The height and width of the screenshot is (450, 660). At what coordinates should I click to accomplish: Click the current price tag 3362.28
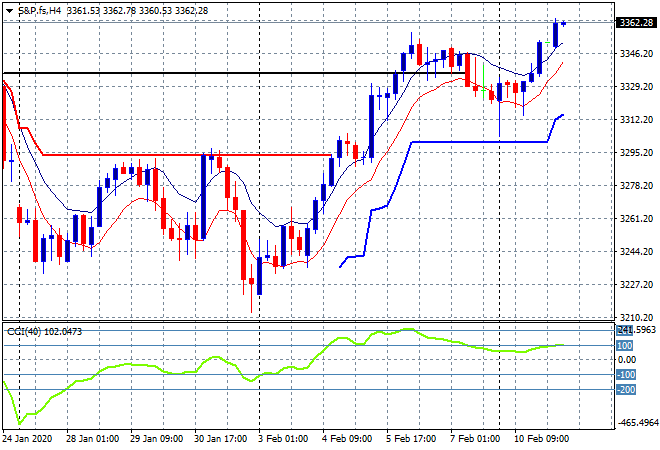[636, 22]
